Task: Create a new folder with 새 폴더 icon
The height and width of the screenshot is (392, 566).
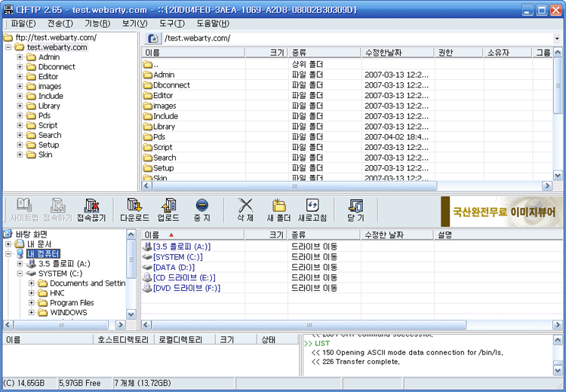Action: point(278,210)
